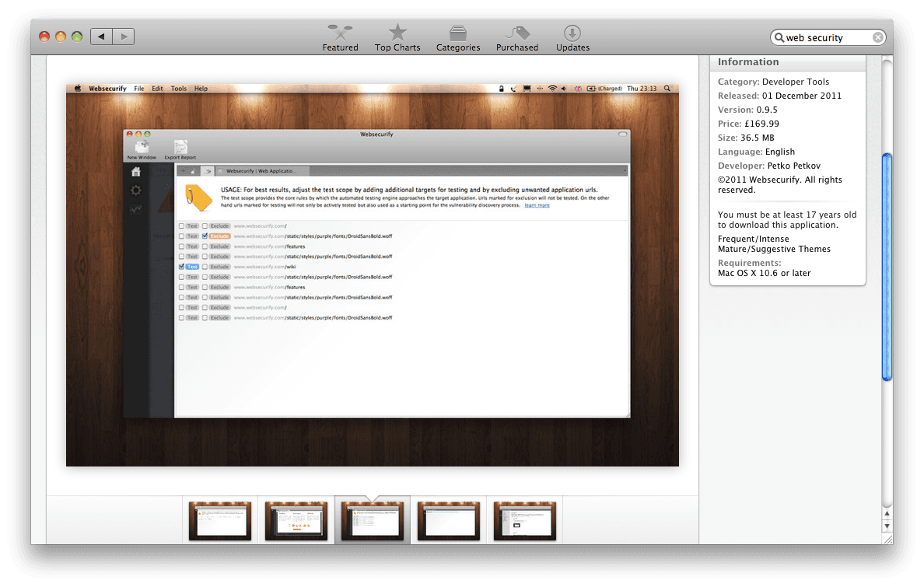This screenshot has width=924, height=587.
Task: Open 'Websecurify' menu in the preview screenshot
Action: pyautogui.click(x=107, y=89)
